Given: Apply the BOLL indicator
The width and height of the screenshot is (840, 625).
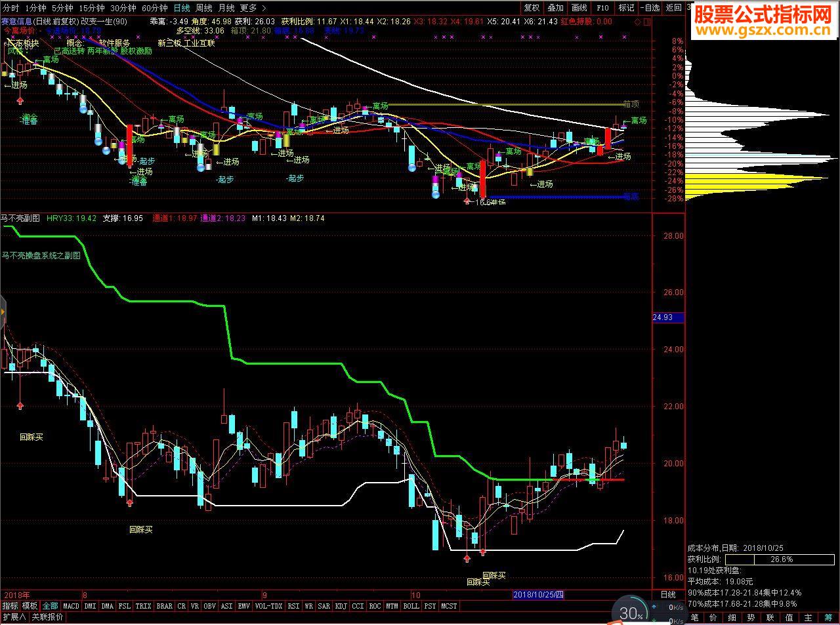Looking at the screenshot, I should 411,606.
